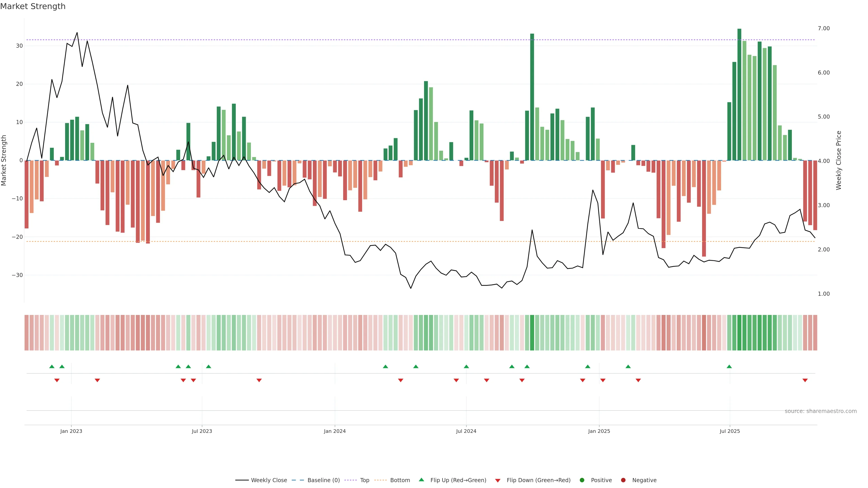
Task: Click the leftmost red flip-down triangle marker
Action: click(57, 380)
